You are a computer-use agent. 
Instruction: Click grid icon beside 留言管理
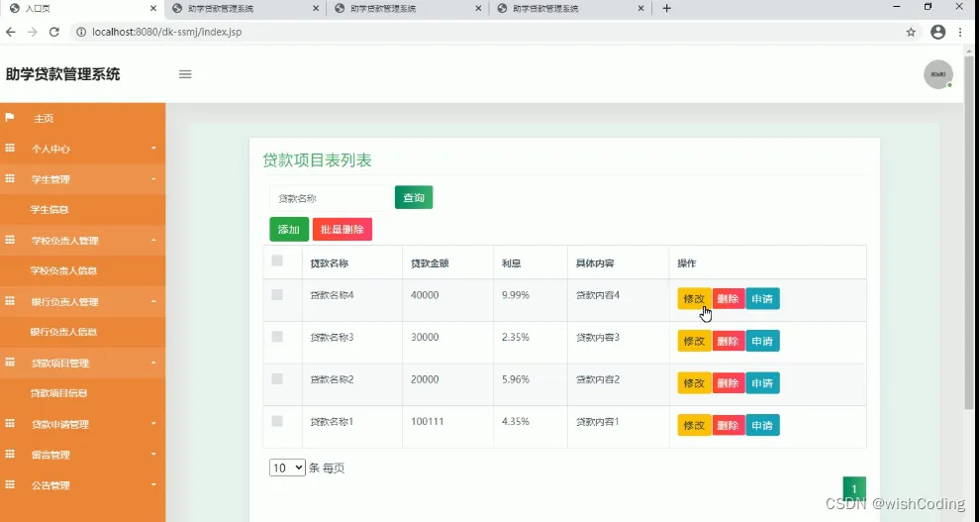click(10, 455)
